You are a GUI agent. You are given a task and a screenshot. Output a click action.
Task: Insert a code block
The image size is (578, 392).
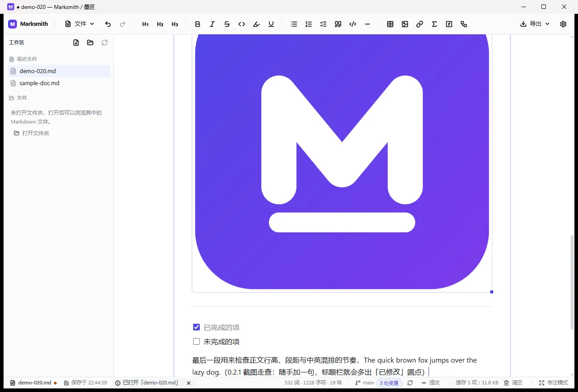(x=353, y=24)
